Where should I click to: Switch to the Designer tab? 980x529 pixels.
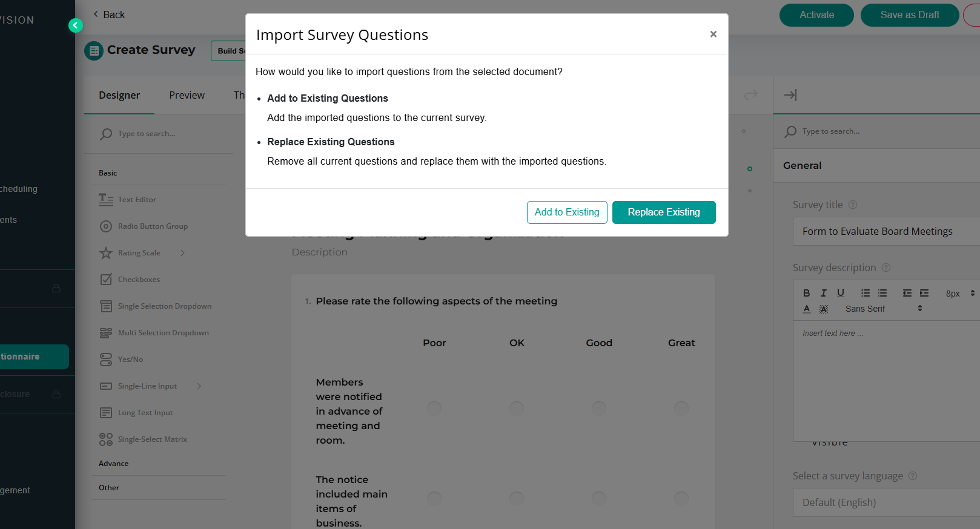click(119, 95)
